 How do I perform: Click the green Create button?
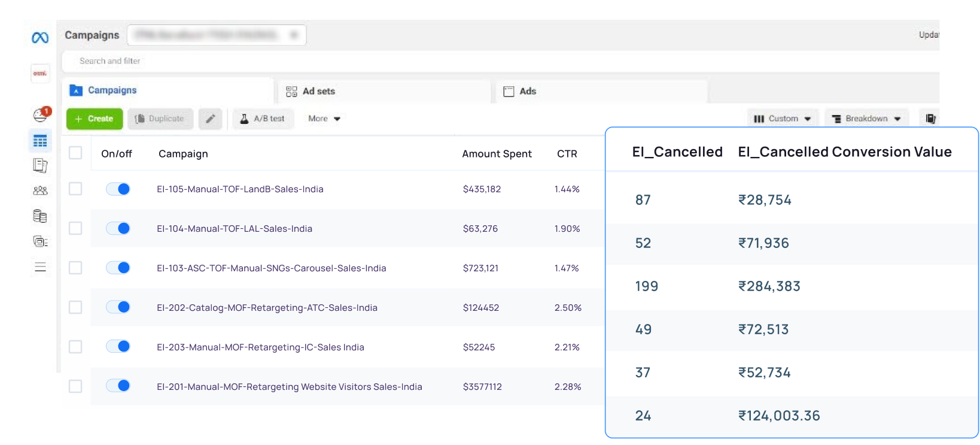[94, 119]
